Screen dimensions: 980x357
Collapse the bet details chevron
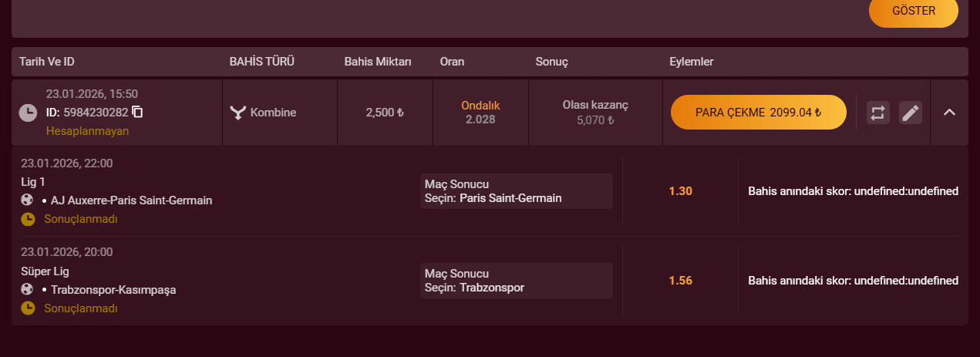949,113
